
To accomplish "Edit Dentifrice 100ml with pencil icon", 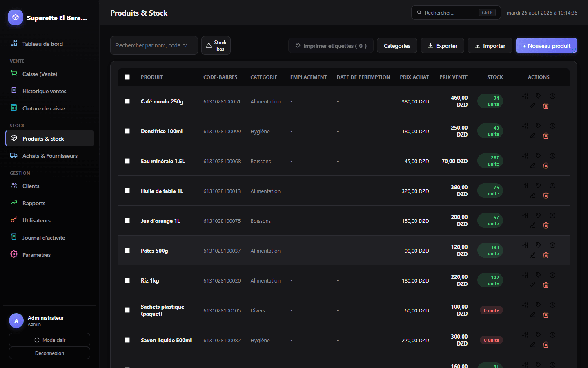I will pyautogui.click(x=532, y=136).
